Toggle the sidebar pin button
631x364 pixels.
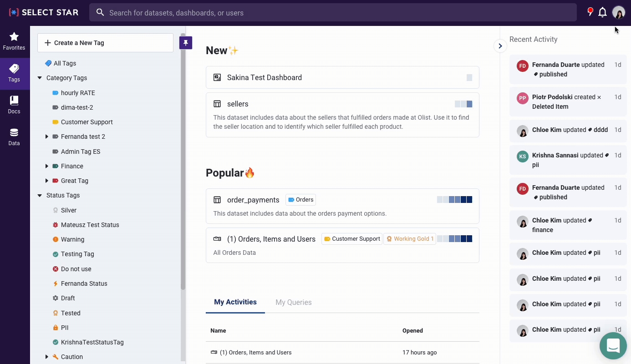(x=186, y=43)
